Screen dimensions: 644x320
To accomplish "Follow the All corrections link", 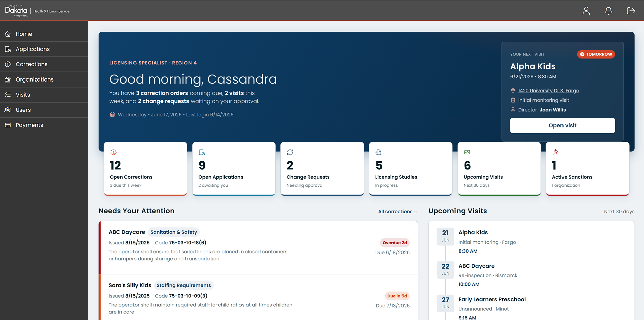I will point(398,212).
